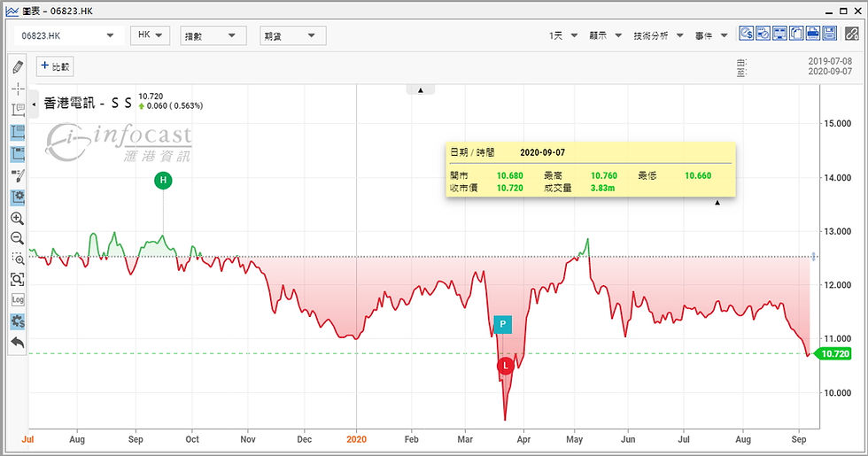Click the 2019-07-08 start date
The height and width of the screenshot is (456, 868).
point(830,61)
